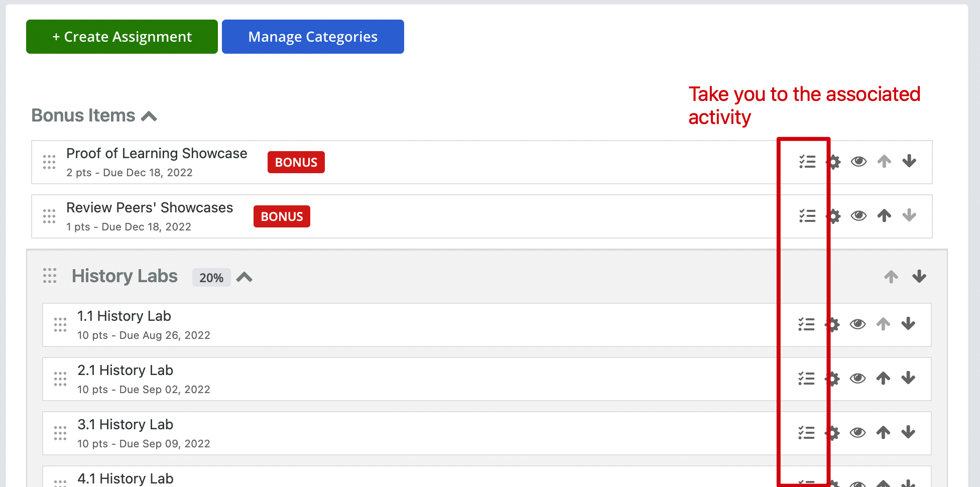Open activity for 3.1 History Lab
Image resolution: width=980 pixels, height=487 pixels.
tap(806, 433)
